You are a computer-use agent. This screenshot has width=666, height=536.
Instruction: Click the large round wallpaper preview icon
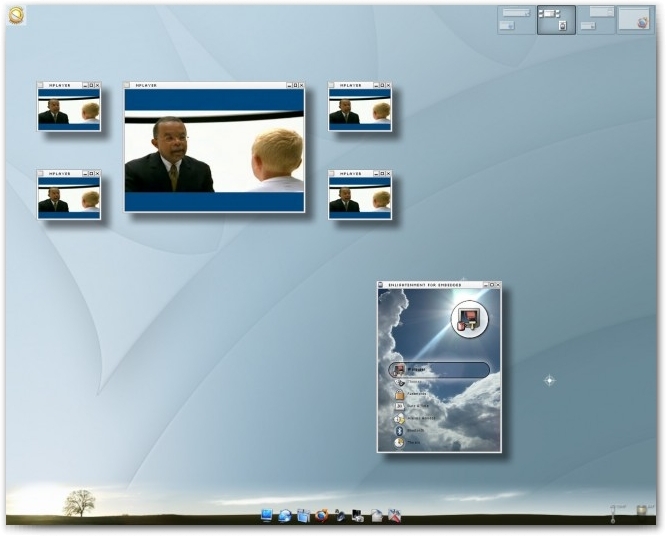pyautogui.click(x=468, y=319)
